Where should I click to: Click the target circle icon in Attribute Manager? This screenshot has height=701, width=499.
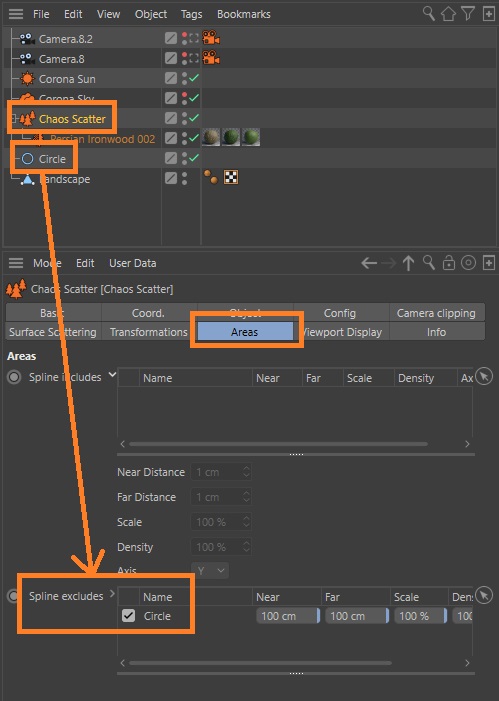[468, 263]
